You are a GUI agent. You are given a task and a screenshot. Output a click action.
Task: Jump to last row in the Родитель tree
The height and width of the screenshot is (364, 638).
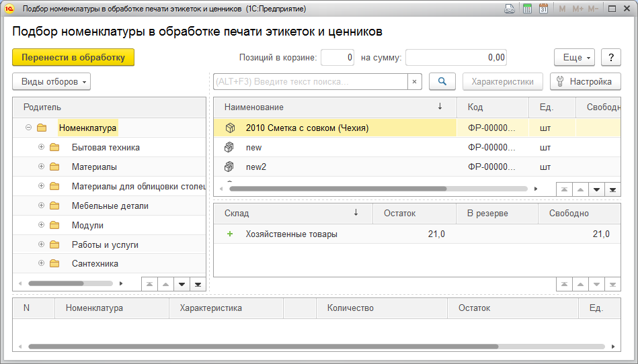198,284
